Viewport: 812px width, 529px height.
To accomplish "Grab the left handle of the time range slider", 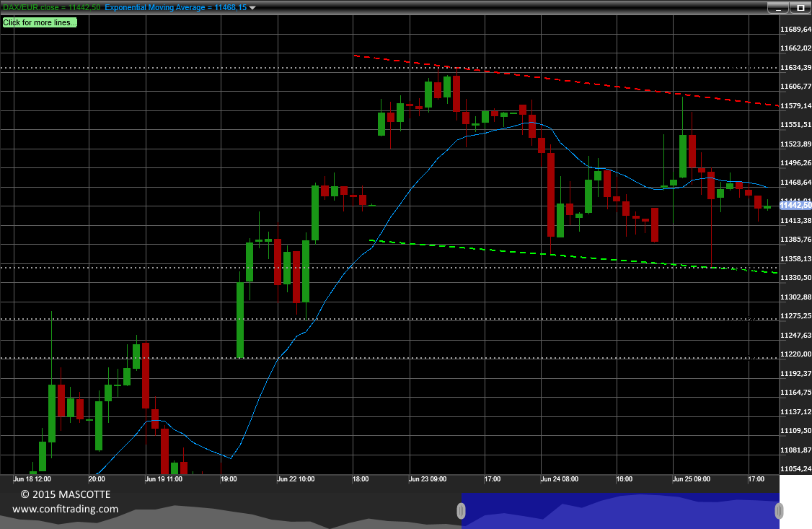I will pos(461,512).
